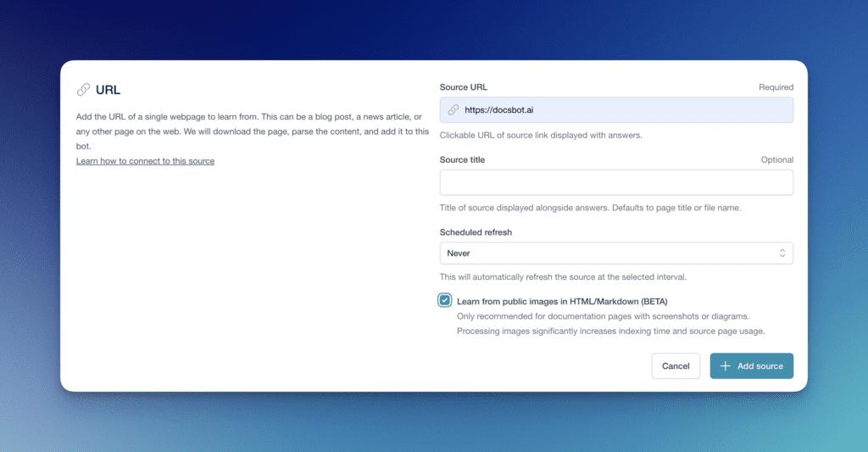868x452 pixels.
Task: Click the 'URL' heading text
Action: (108, 90)
